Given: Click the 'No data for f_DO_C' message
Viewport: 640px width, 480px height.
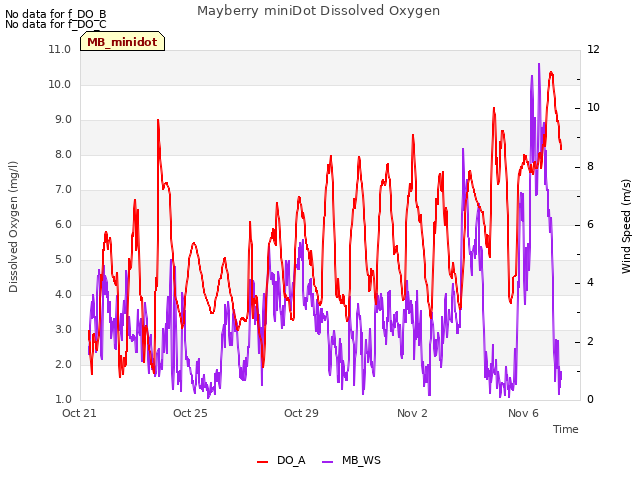Looking at the screenshot, I should pos(56,24).
